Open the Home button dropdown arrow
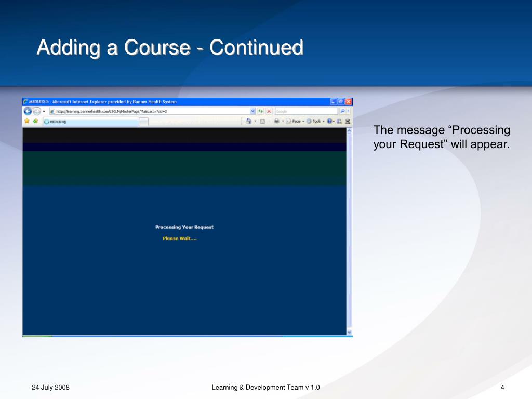532x399 pixels. coord(255,121)
